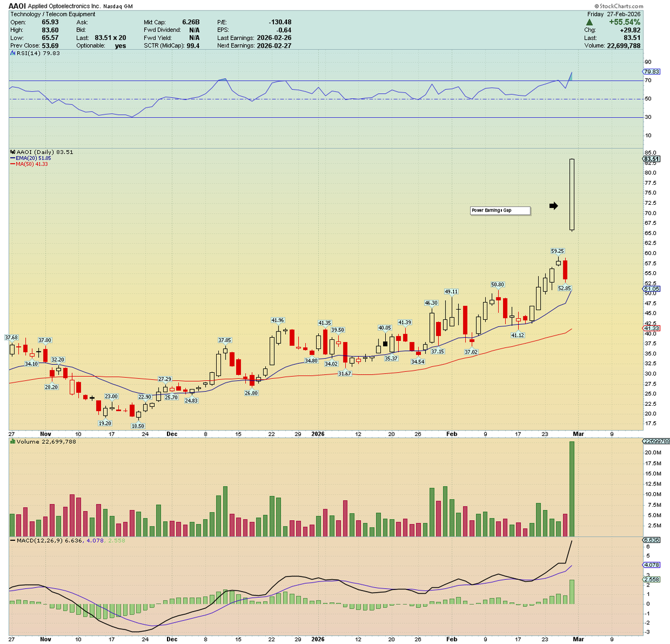Click the 22699788 volume tag on right axis
670x644 pixels.
click(656, 441)
